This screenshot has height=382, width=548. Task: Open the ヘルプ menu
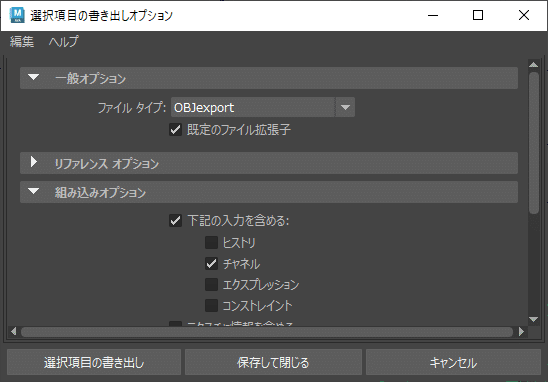63,42
